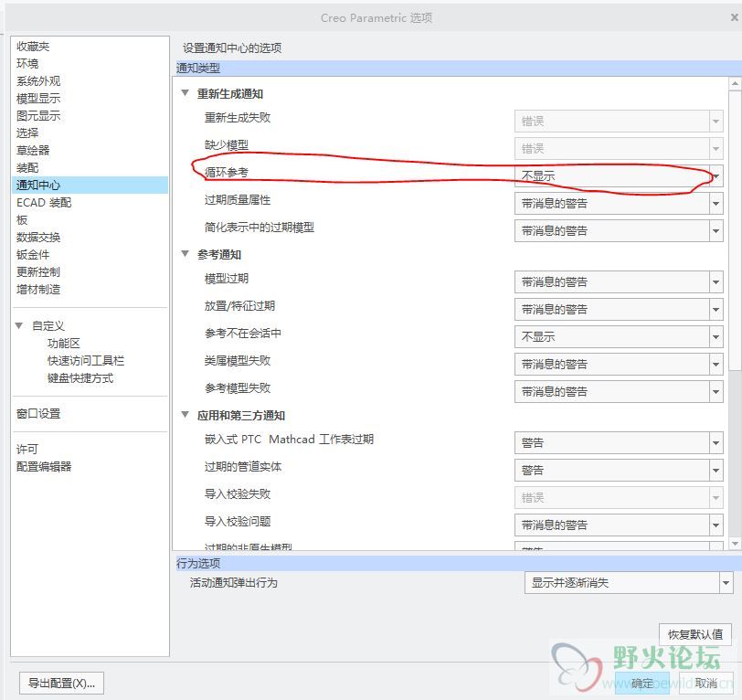The width and height of the screenshot is (742, 700).
Task: Open 配置编辑器 page
Action: coord(44,467)
